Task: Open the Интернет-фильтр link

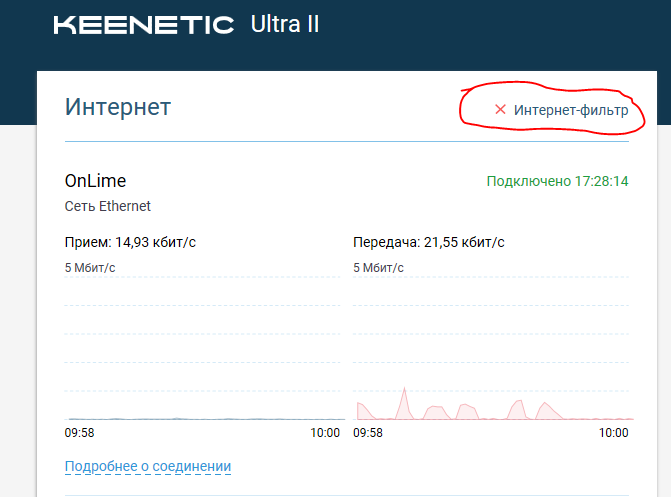Action: 571,110
